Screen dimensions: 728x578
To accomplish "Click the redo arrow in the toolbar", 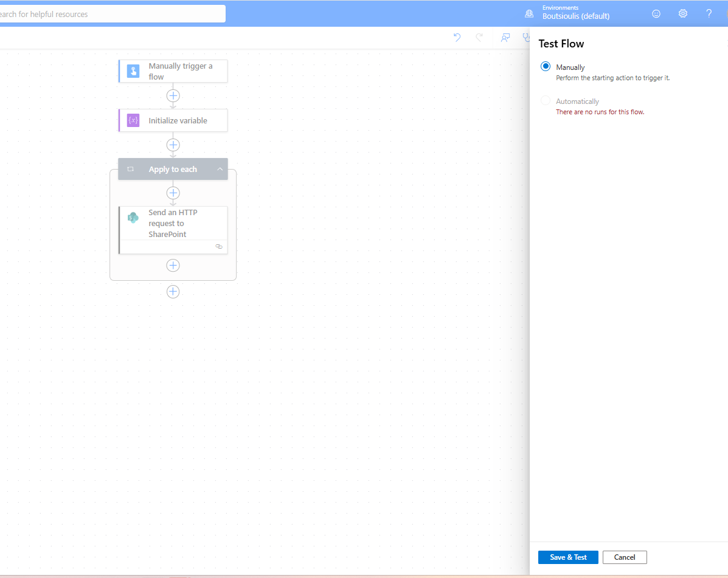I will pos(479,38).
